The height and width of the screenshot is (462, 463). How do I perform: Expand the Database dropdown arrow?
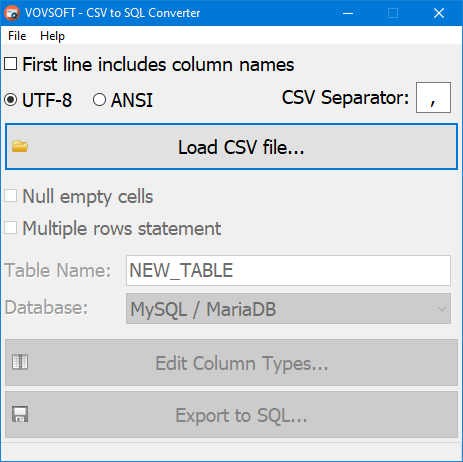point(442,309)
